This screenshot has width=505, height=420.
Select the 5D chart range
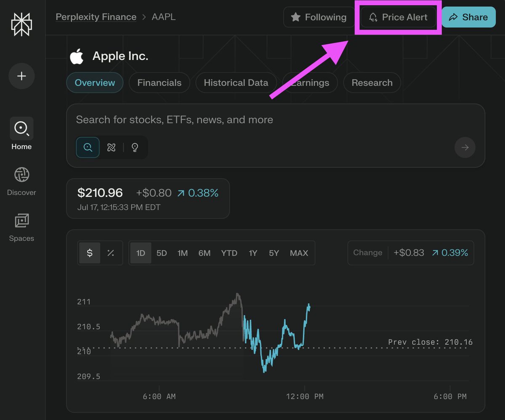click(162, 253)
